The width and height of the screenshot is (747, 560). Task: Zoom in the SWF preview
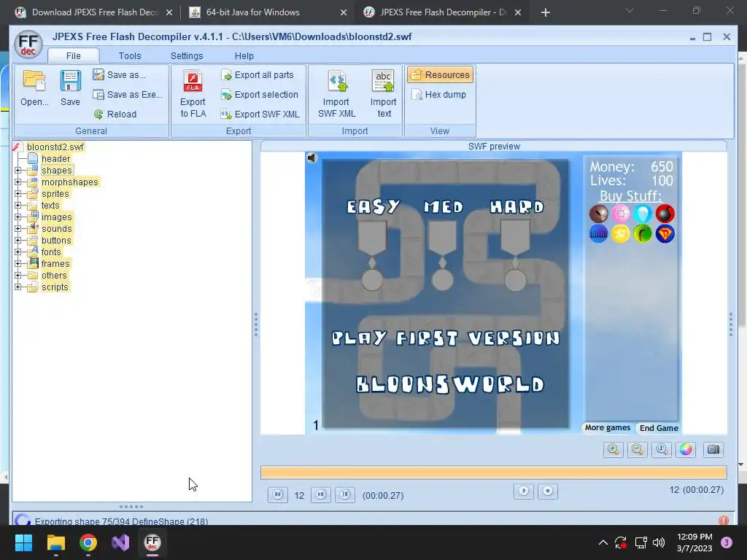[613, 449]
